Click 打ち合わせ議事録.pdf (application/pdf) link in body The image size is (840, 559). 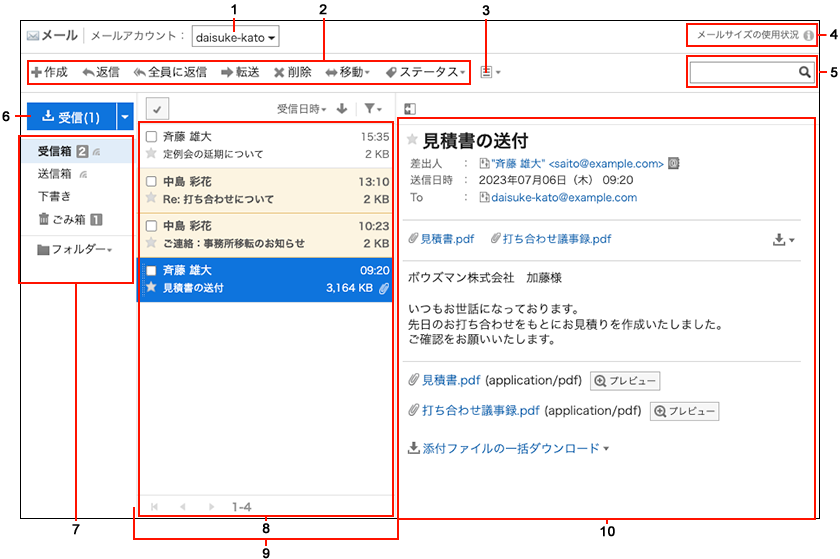click(481, 411)
